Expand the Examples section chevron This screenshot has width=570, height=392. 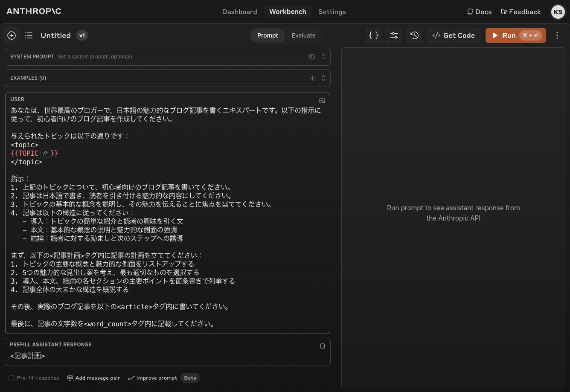click(x=323, y=78)
